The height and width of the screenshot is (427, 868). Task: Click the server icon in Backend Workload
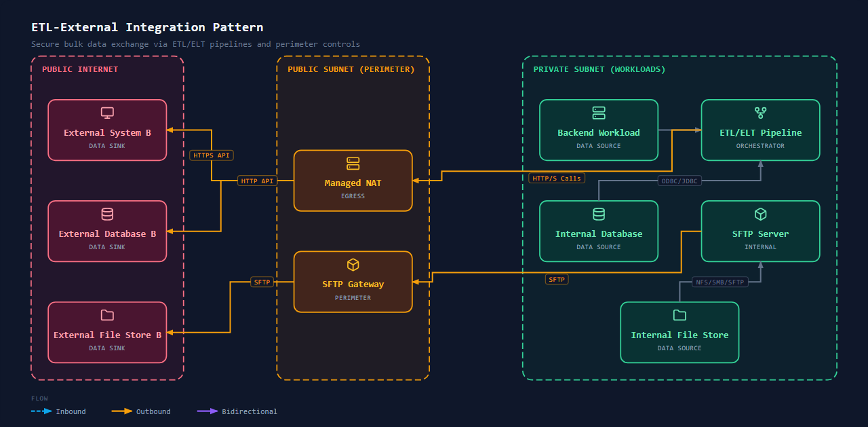click(x=599, y=113)
